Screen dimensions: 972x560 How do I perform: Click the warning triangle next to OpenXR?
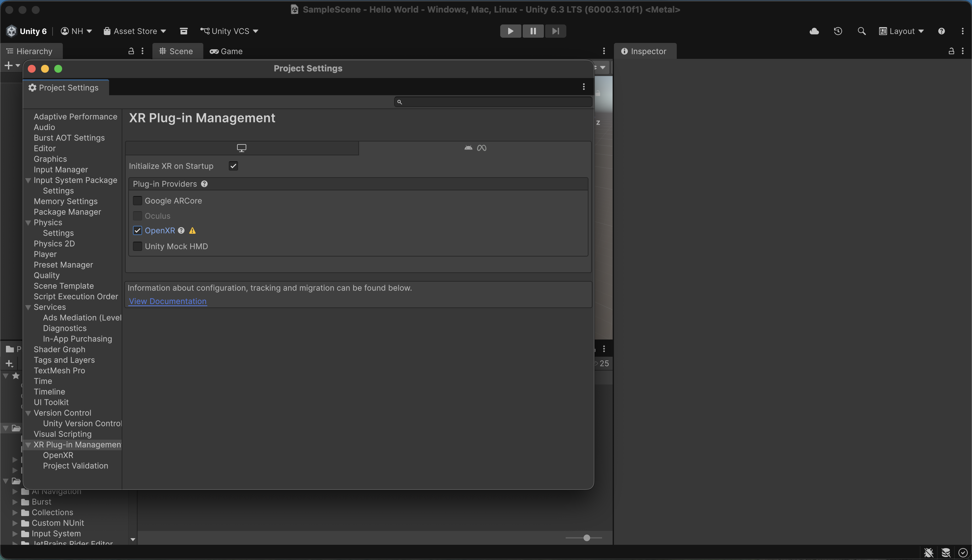point(192,230)
